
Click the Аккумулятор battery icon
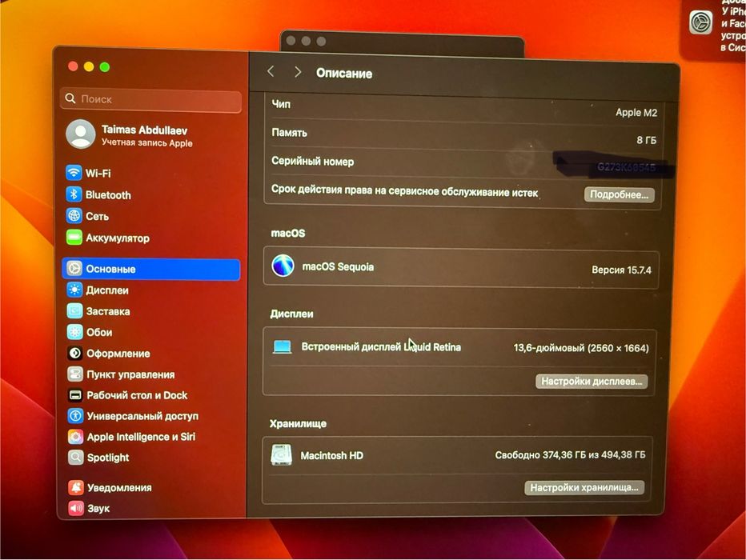pos(74,238)
